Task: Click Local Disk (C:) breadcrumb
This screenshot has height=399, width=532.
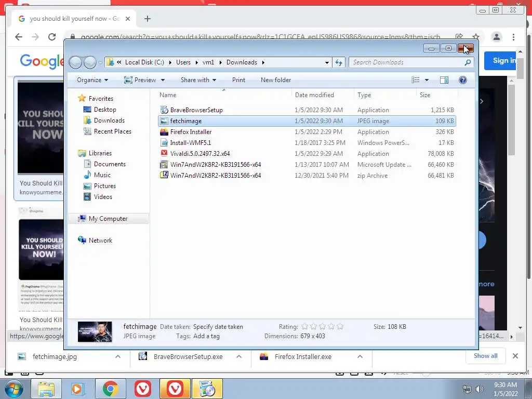Action: [144, 62]
